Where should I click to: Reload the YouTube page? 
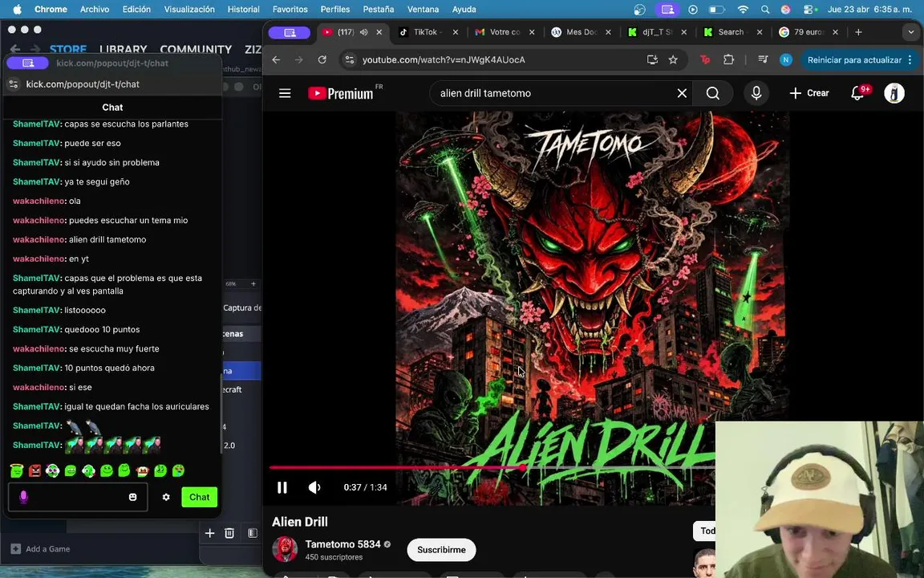point(322,59)
